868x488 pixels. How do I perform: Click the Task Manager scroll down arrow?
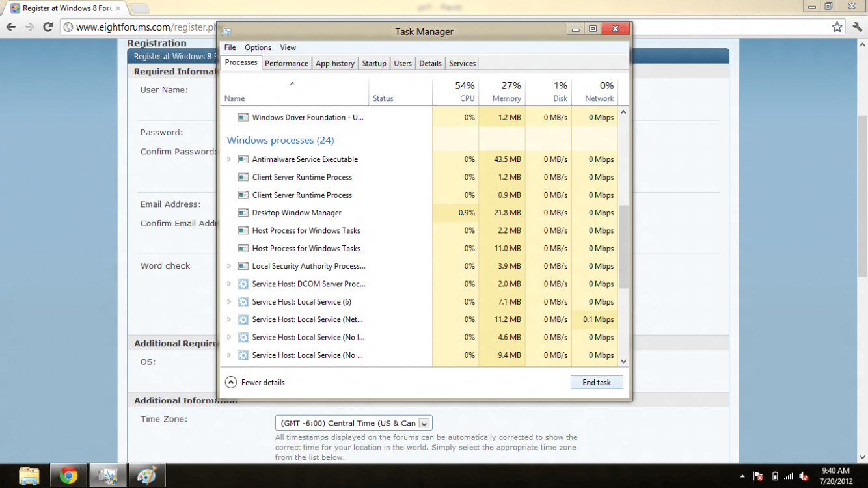[623, 361]
